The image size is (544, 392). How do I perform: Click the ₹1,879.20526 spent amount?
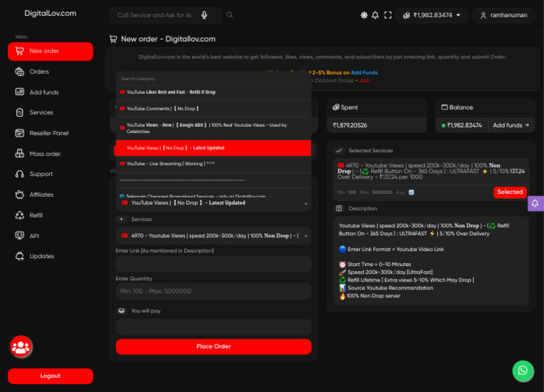[350, 125]
